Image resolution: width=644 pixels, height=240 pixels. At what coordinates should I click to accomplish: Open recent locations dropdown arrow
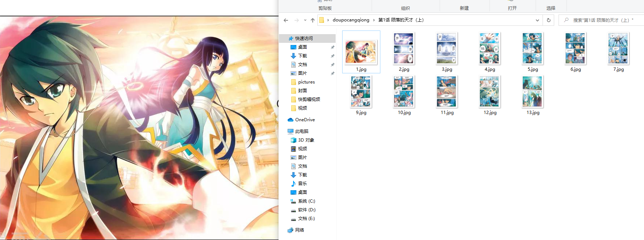point(305,20)
